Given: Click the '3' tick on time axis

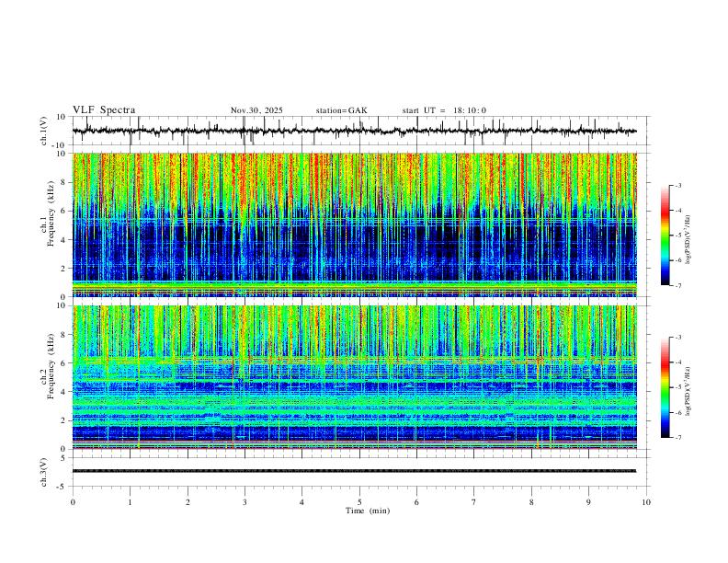Looking at the screenshot, I should click(245, 502).
